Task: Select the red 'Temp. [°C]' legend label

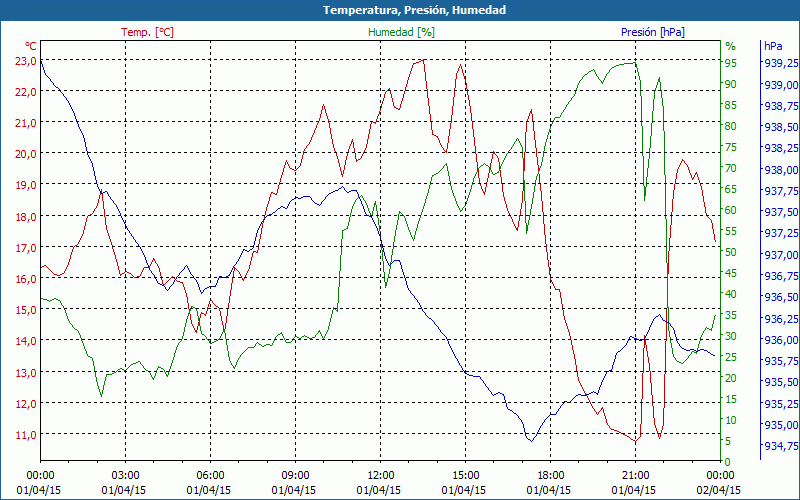Action: click(x=147, y=32)
